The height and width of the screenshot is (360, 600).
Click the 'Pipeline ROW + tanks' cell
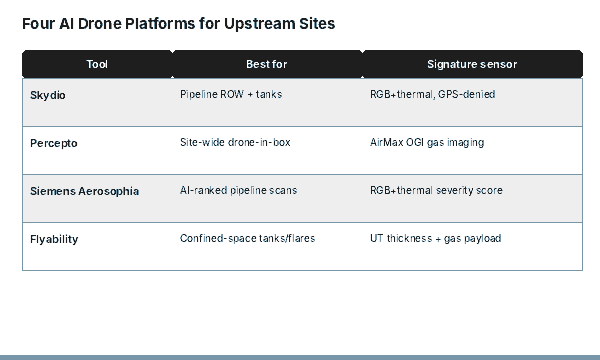click(x=267, y=103)
